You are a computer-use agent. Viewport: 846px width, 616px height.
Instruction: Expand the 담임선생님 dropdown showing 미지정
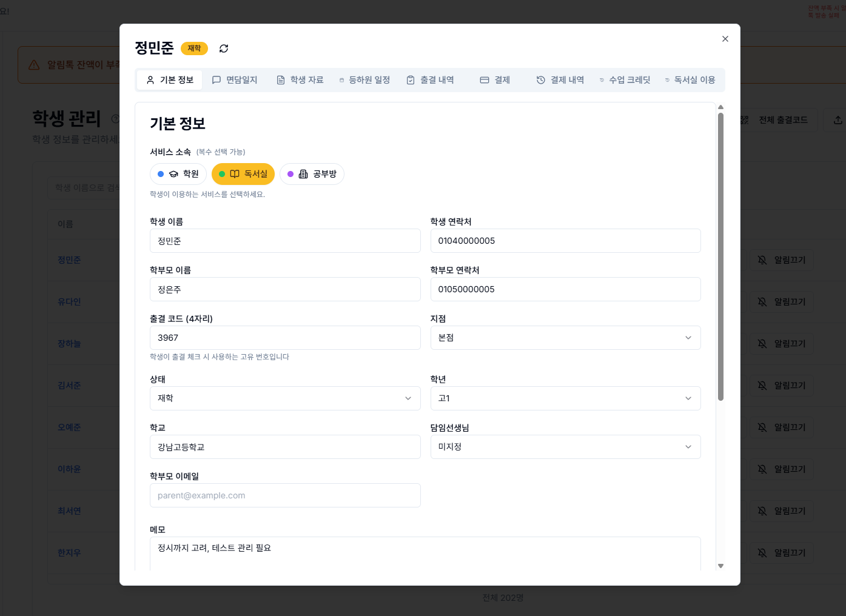565,447
